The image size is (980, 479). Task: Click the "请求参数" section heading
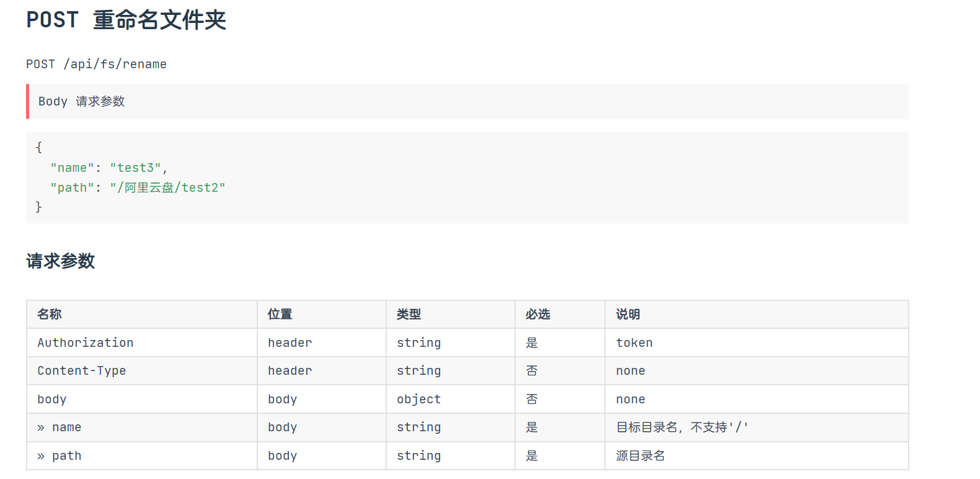point(60,261)
